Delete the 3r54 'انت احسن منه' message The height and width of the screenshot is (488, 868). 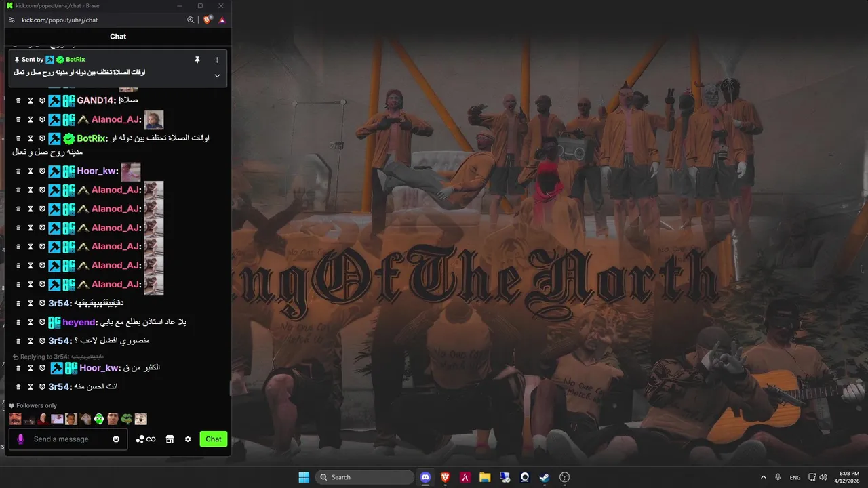[x=19, y=387]
